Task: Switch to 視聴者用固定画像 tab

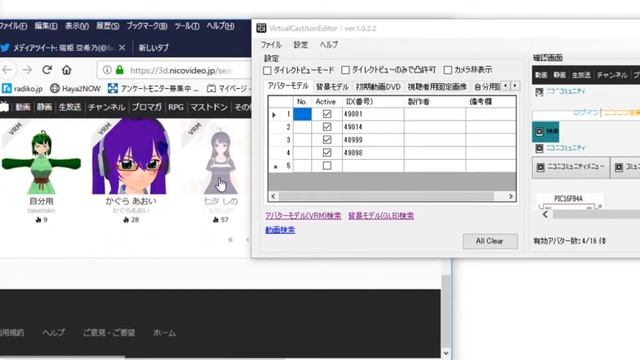Action: tap(437, 87)
